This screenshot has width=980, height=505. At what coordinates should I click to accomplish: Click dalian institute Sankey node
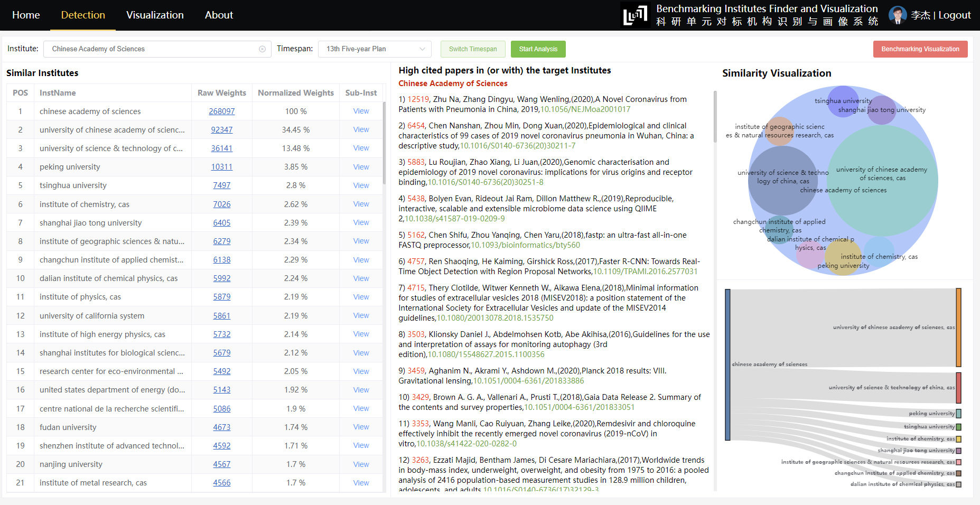[958, 484]
